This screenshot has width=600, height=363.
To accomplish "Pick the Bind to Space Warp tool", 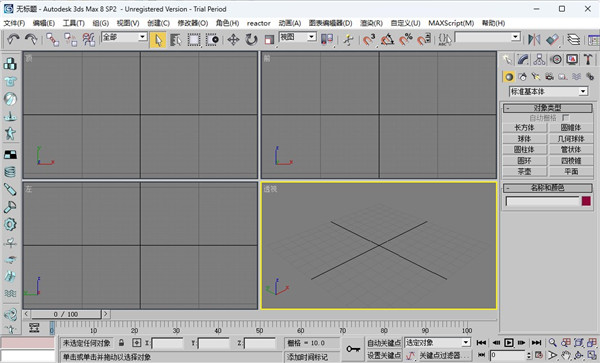I will coord(88,39).
